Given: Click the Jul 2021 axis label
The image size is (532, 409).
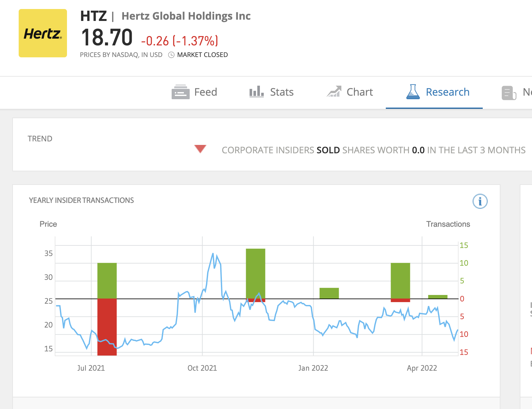Looking at the screenshot, I should (x=91, y=368).
